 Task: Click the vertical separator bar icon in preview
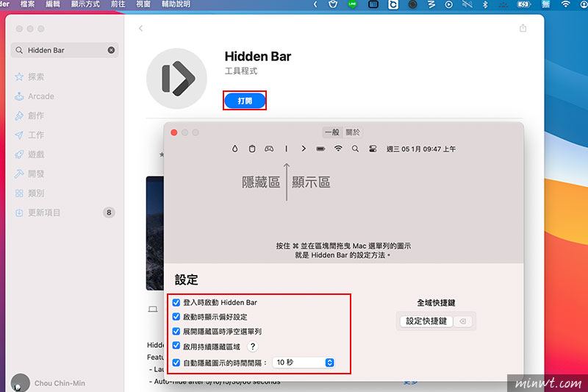click(286, 149)
